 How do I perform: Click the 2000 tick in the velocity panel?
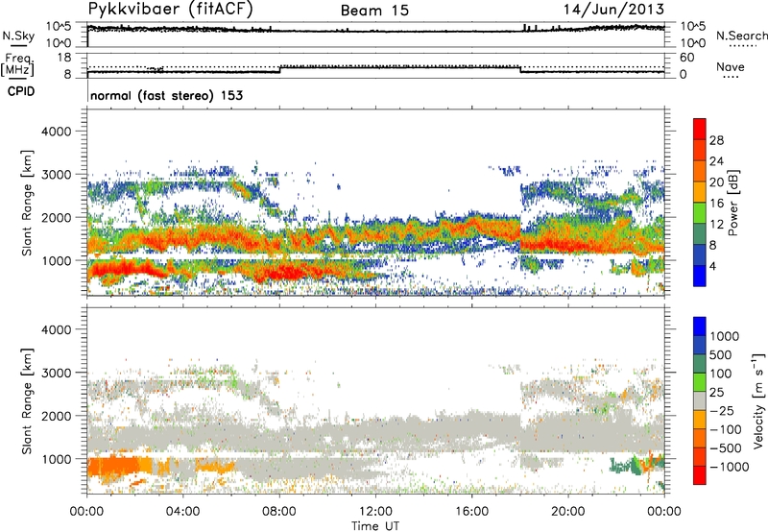[57, 416]
